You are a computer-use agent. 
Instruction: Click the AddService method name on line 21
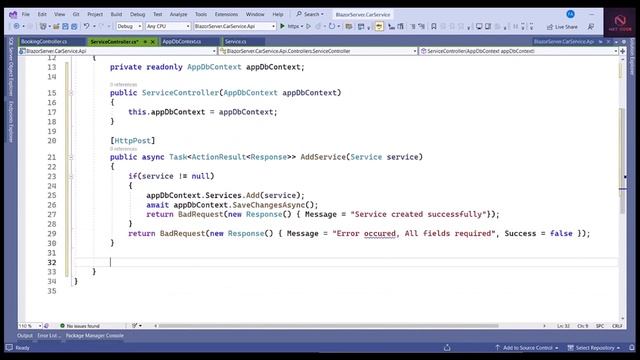point(323,157)
